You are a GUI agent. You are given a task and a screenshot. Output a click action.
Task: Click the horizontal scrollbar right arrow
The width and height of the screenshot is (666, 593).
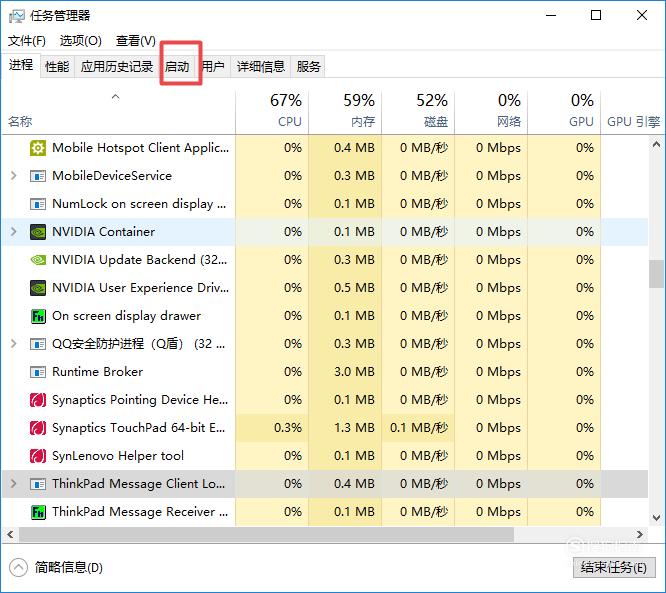(x=640, y=535)
